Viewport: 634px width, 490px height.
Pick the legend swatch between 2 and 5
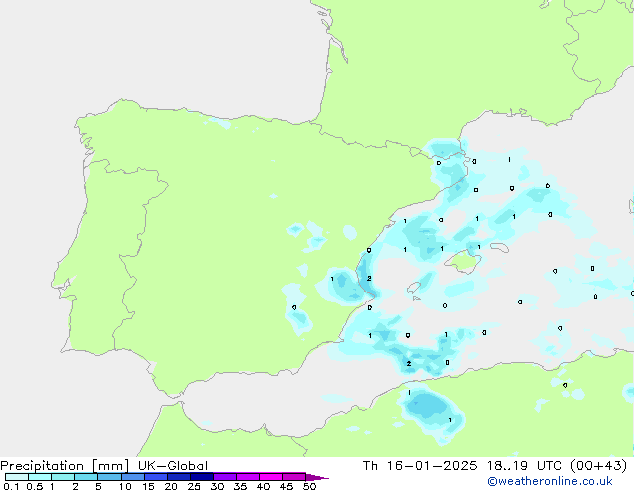tap(86, 477)
